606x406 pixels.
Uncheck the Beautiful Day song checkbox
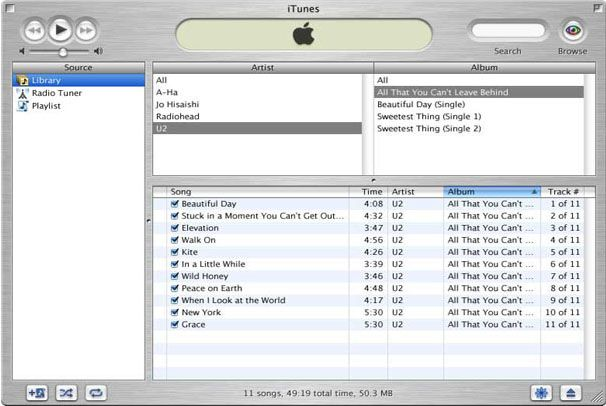[175, 204]
